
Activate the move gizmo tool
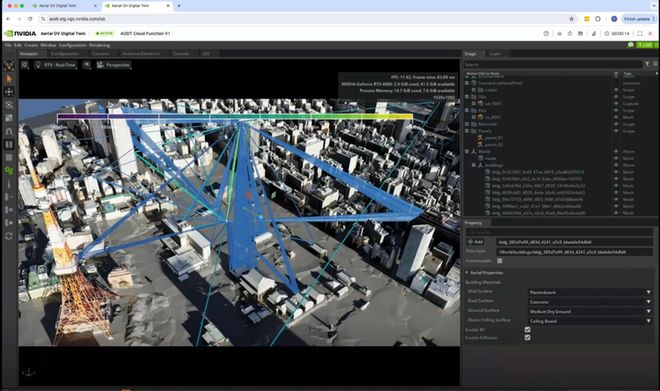click(9, 92)
